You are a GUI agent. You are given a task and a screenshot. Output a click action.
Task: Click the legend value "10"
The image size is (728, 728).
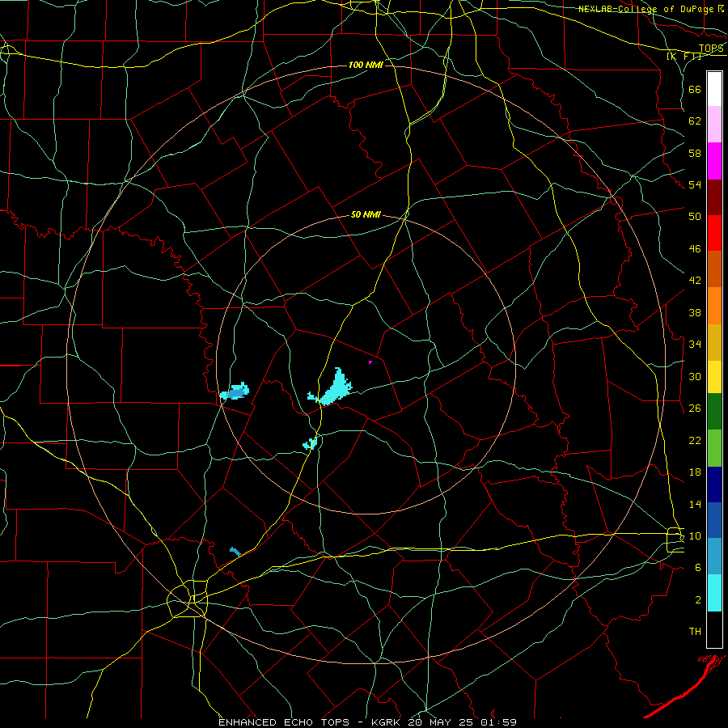click(x=695, y=535)
